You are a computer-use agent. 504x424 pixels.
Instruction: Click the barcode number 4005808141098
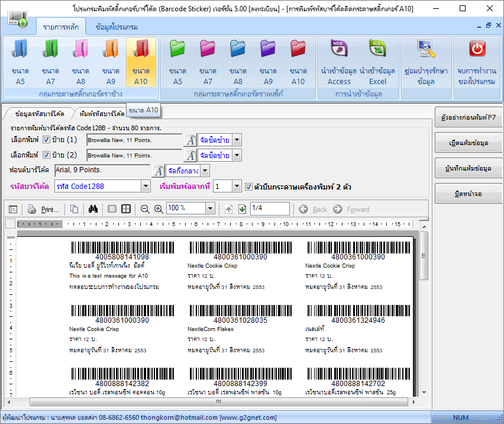point(122,257)
